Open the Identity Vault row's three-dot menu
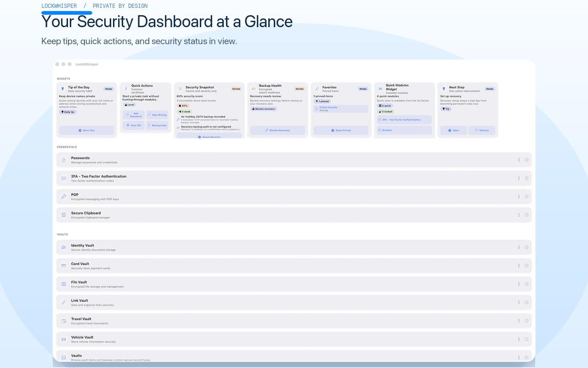Viewport: 588px width, 368px height. click(x=519, y=247)
